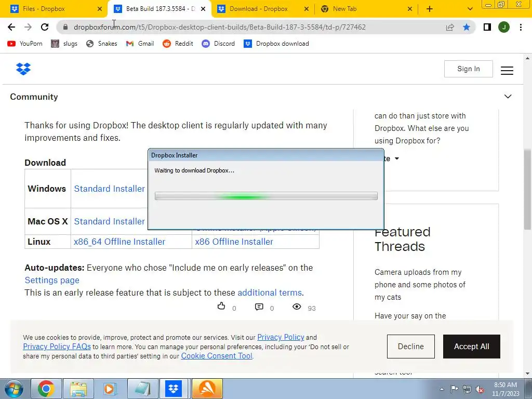This screenshot has height=399, width=532.
Task: Open File Explorer from the taskbar
Action: (x=78, y=389)
